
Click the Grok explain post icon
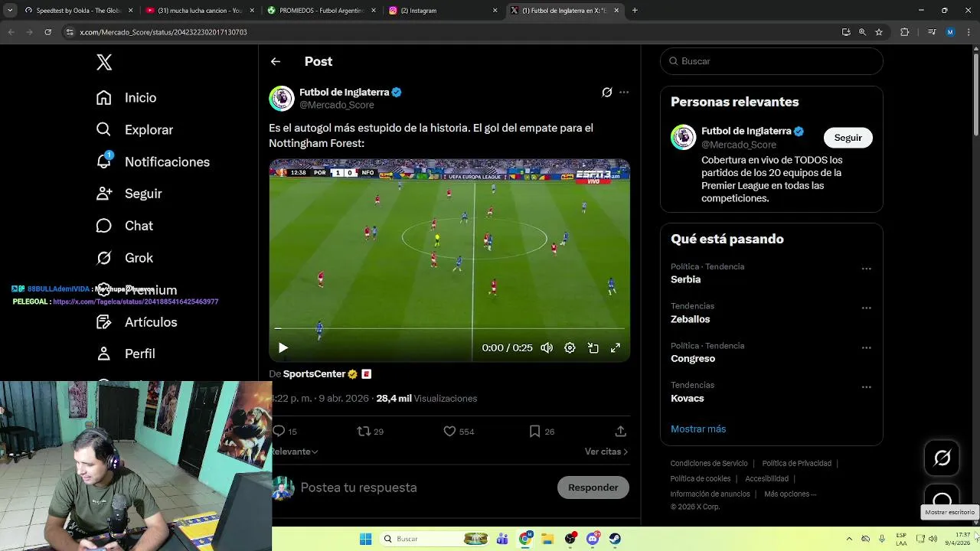pos(606,92)
